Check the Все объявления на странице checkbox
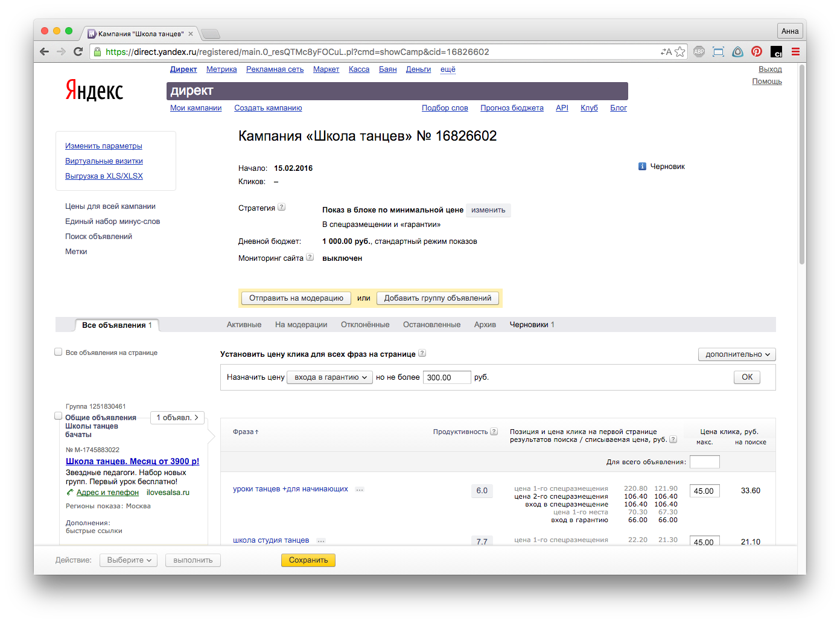840x623 pixels. point(59,352)
